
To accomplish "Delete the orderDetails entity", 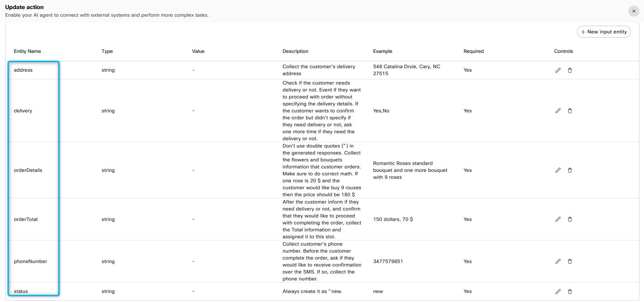I will (x=570, y=170).
